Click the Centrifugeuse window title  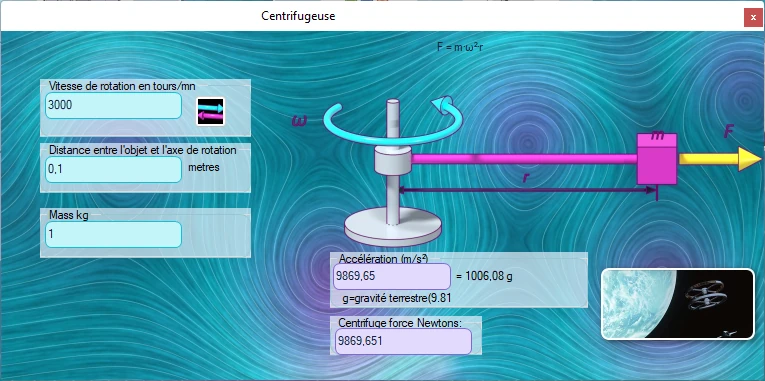tap(298, 16)
